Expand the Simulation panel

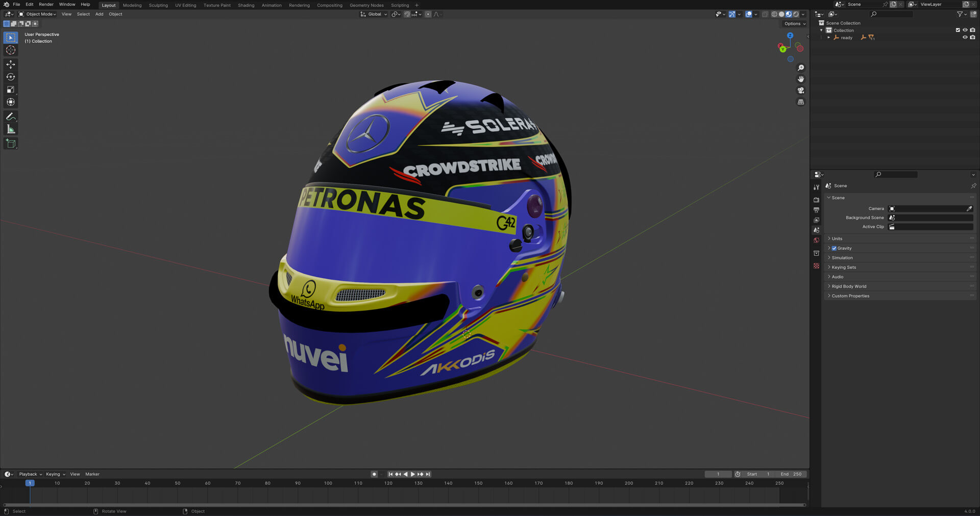click(842, 258)
